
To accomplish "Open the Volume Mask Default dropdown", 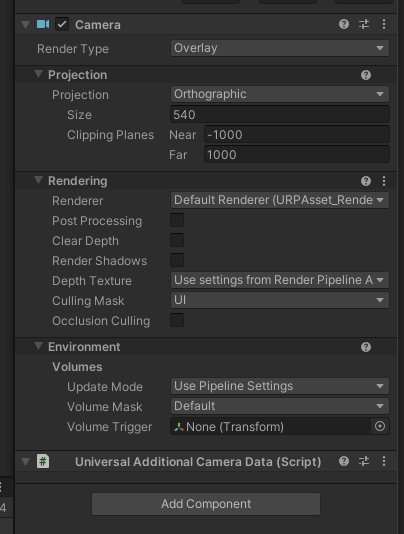I will pyautogui.click(x=280, y=406).
